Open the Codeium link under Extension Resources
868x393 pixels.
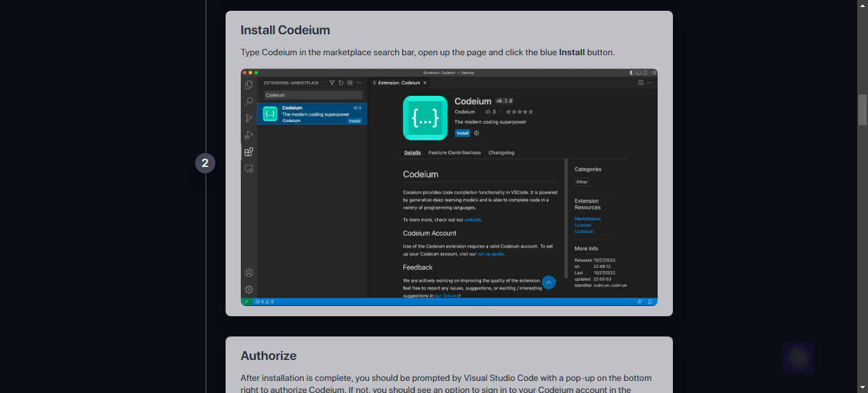tap(584, 232)
